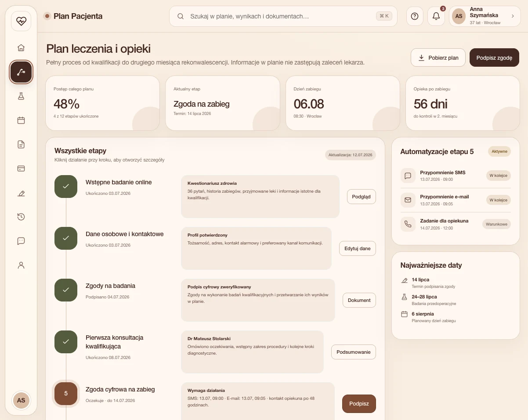This screenshot has height=420, width=528.
Task: Expand the Anna Szymańska profile chevron
Action: coord(513,16)
